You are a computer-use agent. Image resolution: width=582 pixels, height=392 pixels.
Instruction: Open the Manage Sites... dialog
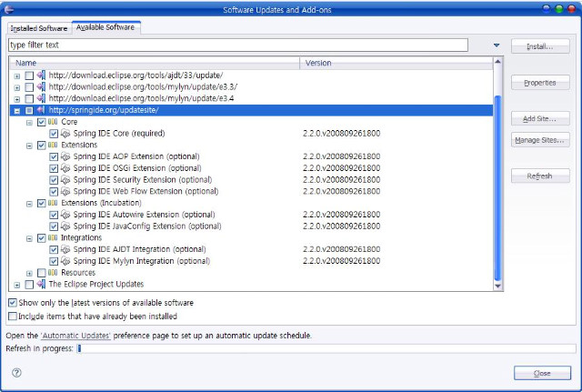[x=540, y=140]
